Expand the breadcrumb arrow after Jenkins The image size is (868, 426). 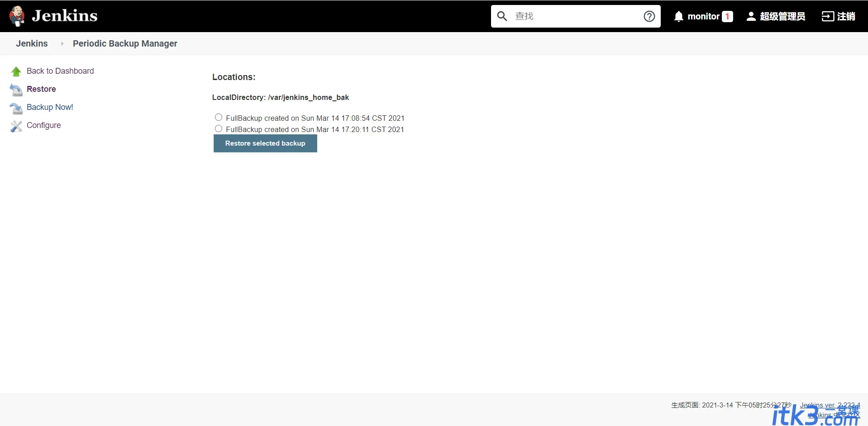(62, 43)
